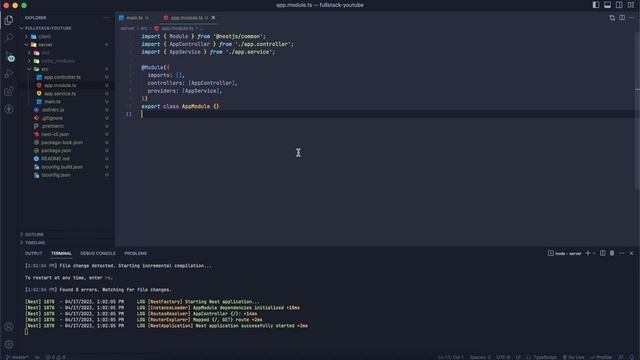640x360 pixels.
Task: Open package.json in the explorer
Action: pyautogui.click(x=56, y=151)
